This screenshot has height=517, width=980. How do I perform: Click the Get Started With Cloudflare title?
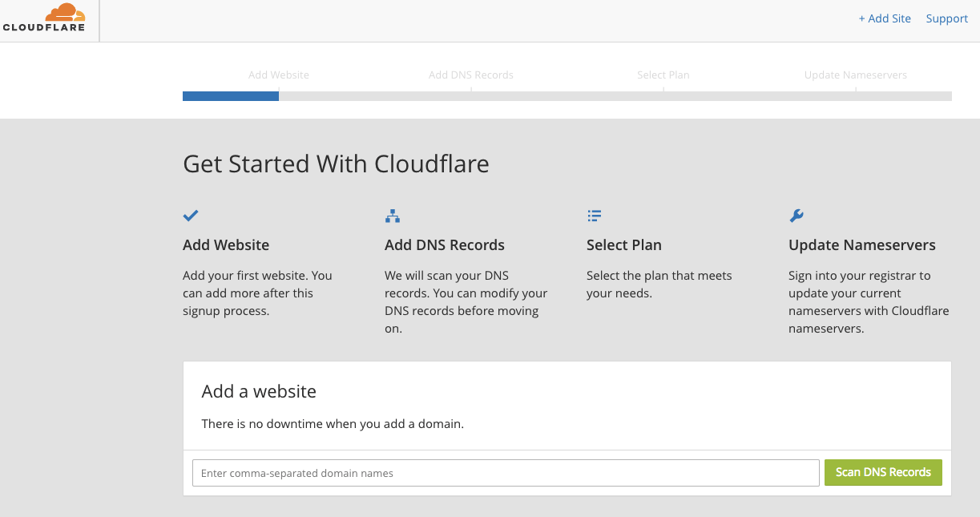[x=336, y=164]
